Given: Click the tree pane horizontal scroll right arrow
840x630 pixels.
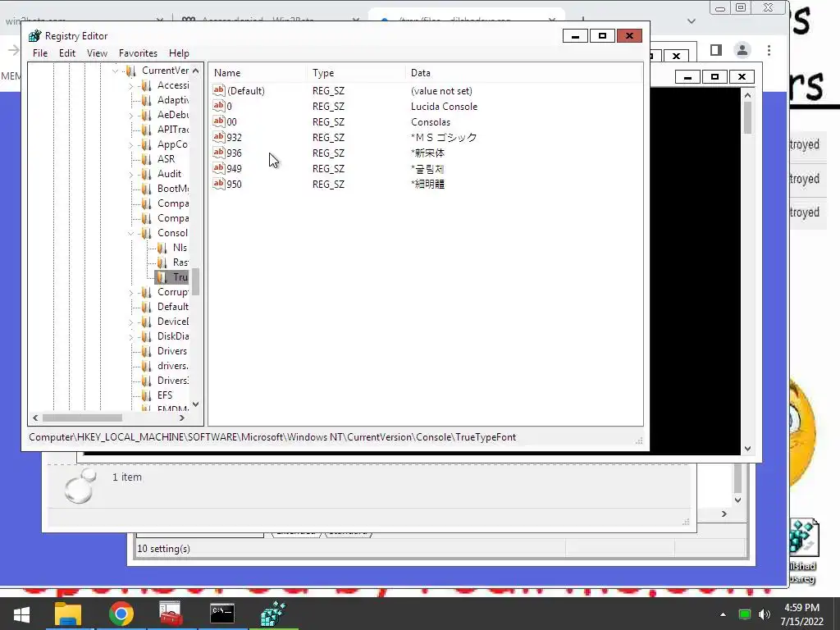Looking at the screenshot, I should [x=182, y=418].
